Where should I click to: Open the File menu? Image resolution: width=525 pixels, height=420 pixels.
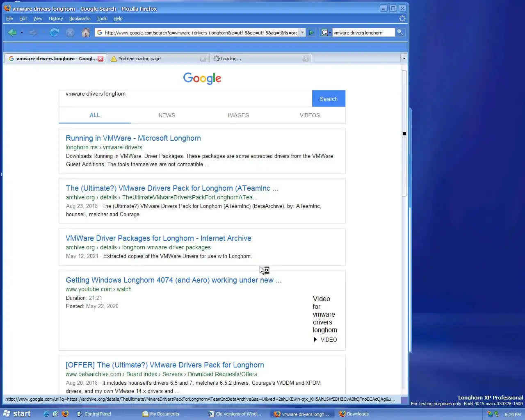click(9, 18)
